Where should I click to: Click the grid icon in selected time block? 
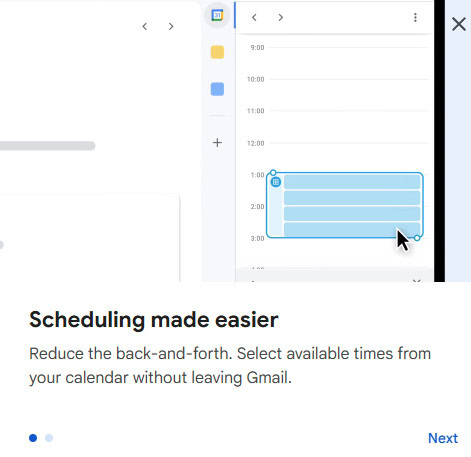[x=276, y=182]
